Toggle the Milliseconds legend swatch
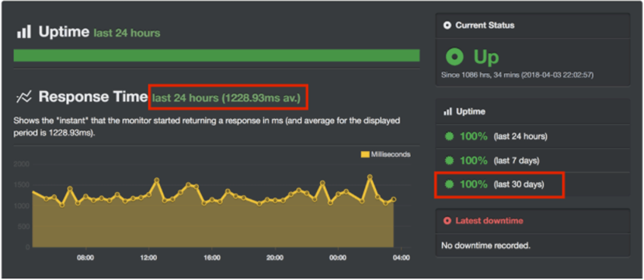644x280 pixels. tap(364, 154)
